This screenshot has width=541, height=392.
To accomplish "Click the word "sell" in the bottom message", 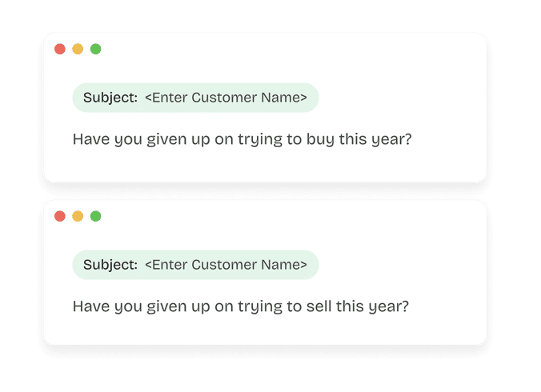I will pyautogui.click(x=319, y=306).
